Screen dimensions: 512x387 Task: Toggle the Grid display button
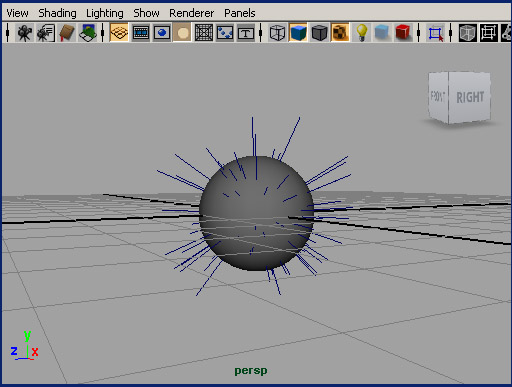coord(119,33)
